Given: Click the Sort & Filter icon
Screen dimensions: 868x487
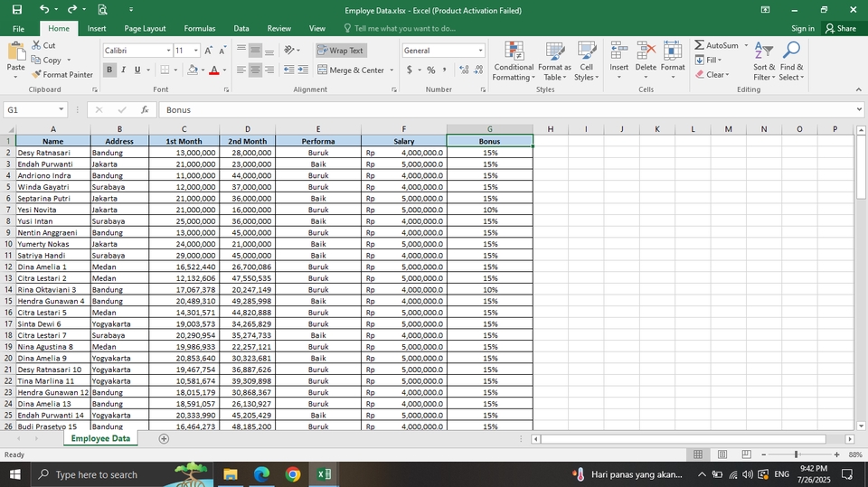Looking at the screenshot, I should [x=763, y=52].
